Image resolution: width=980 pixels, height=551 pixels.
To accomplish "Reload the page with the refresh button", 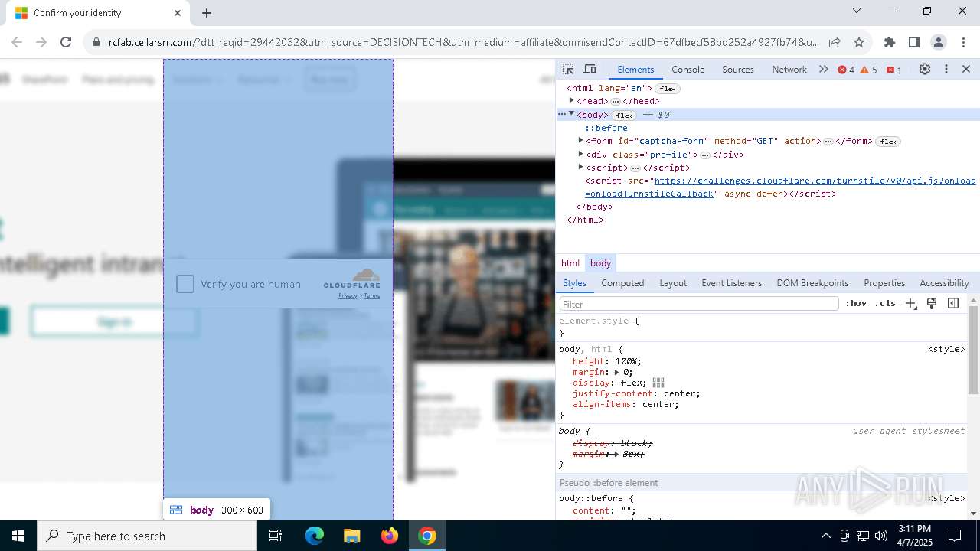I will [x=66, y=42].
